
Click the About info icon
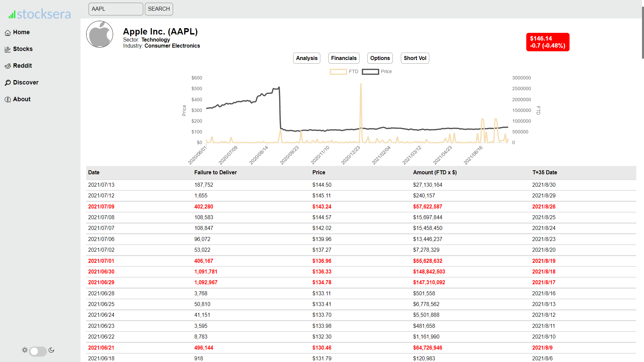(8, 100)
